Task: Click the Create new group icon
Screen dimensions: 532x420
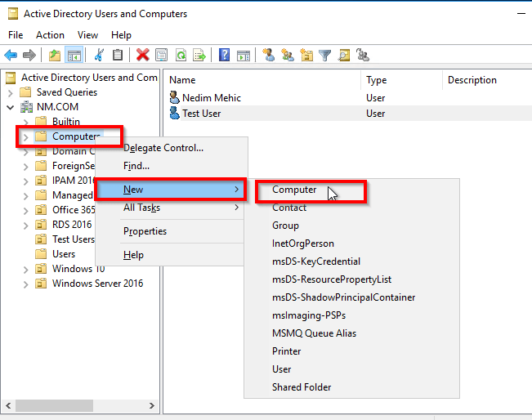Action: point(288,55)
